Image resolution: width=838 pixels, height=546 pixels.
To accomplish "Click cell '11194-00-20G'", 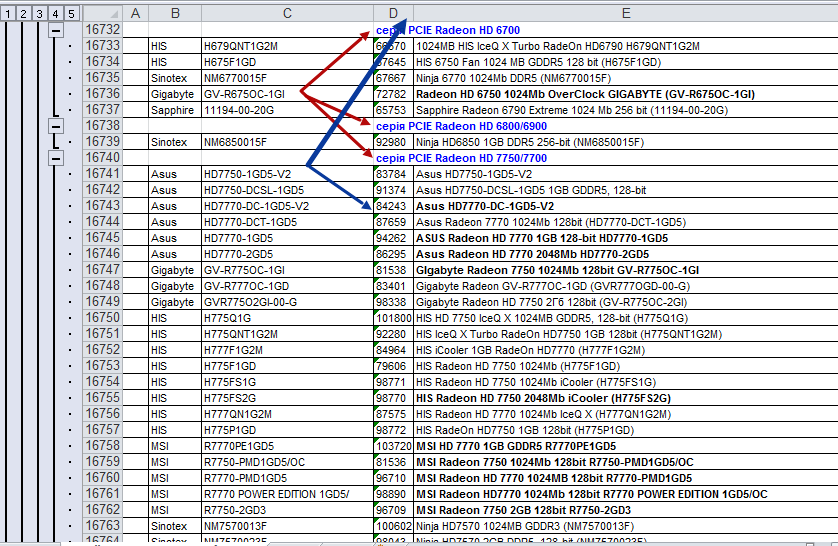I will (x=288, y=110).
